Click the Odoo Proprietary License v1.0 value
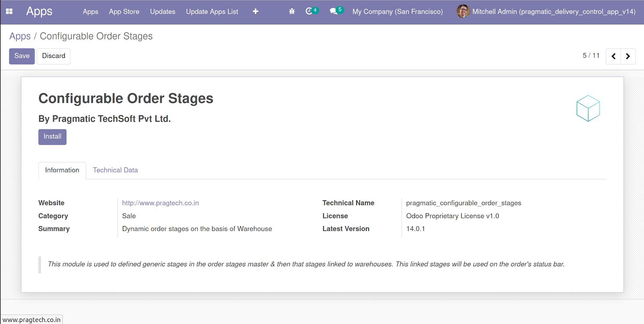644x324 pixels. (x=453, y=216)
